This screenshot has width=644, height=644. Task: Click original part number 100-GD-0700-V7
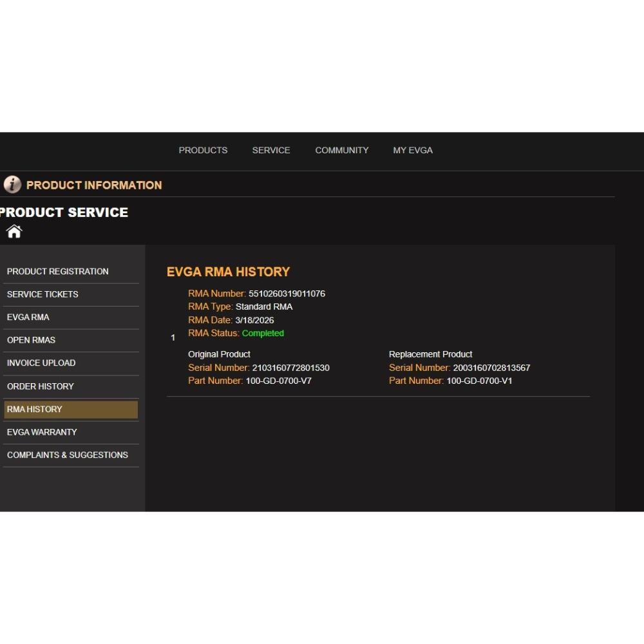click(x=278, y=381)
